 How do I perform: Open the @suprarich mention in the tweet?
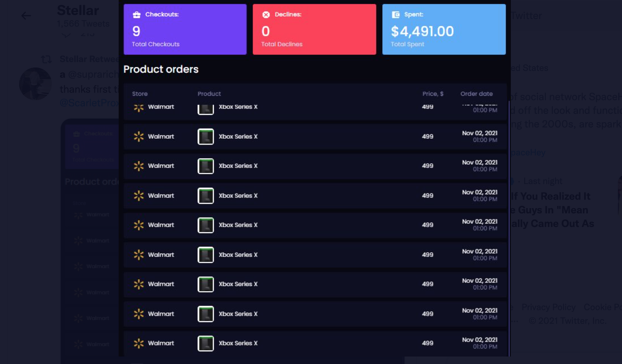[93, 74]
